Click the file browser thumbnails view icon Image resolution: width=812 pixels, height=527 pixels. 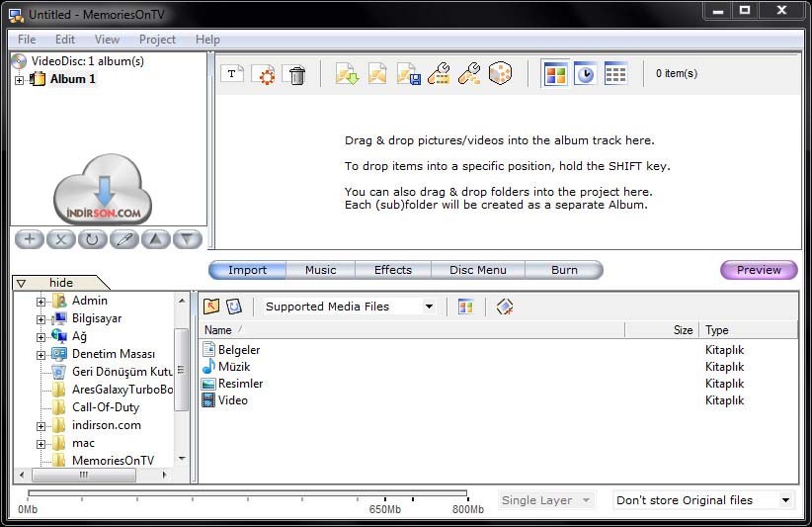(465, 307)
